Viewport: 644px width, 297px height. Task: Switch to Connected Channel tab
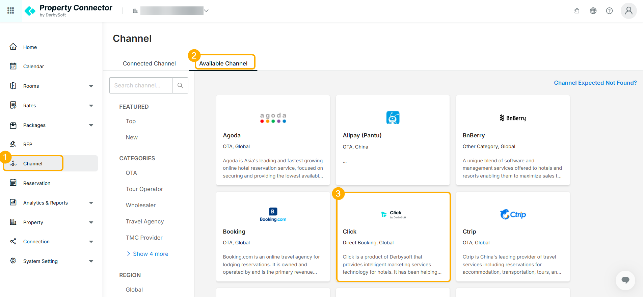pos(149,63)
